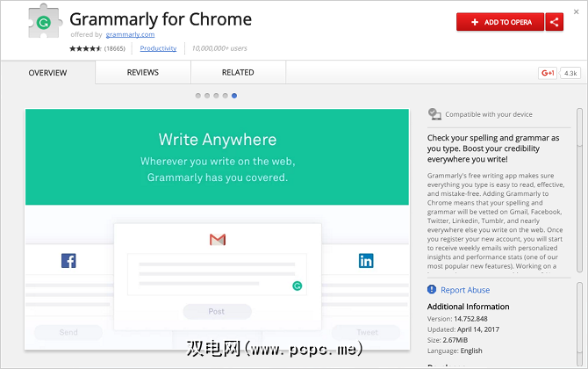The height and width of the screenshot is (369, 588).
Task: Click the Write Anywhere promotional screenshot
Action: click(x=217, y=229)
